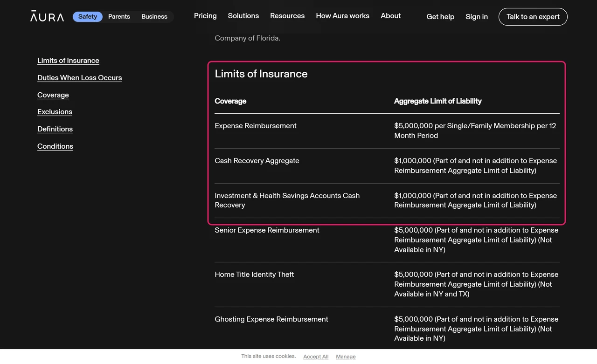Viewport: 597px width, 364px height.
Task: Click the Home Title limit value mentioning TX
Action: (476, 284)
